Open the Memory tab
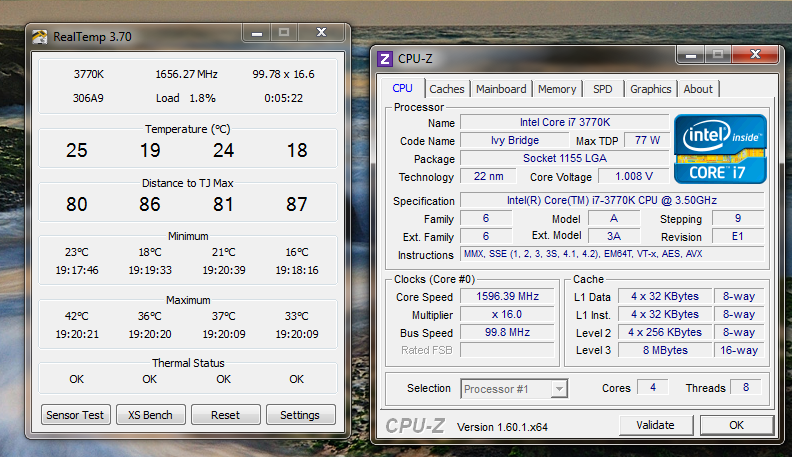The image size is (792, 457). [557, 89]
